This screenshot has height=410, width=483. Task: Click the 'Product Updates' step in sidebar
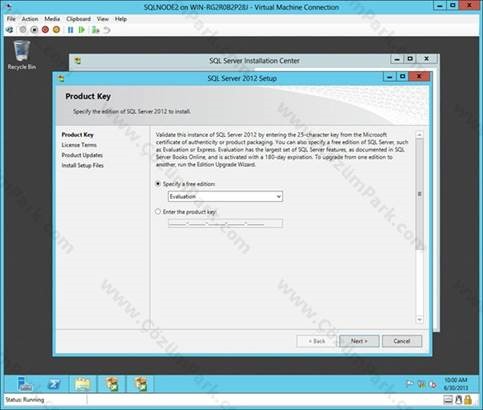tap(82, 155)
